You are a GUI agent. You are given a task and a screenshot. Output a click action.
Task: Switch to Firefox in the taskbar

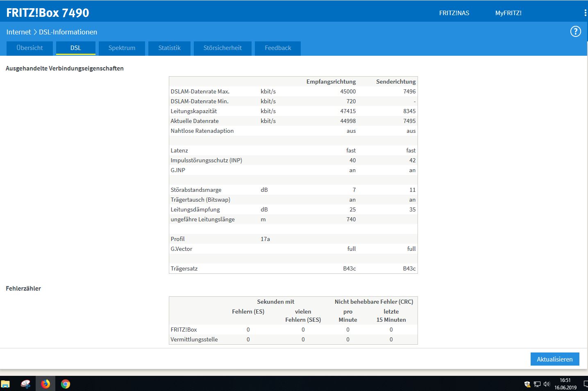[x=45, y=384]
